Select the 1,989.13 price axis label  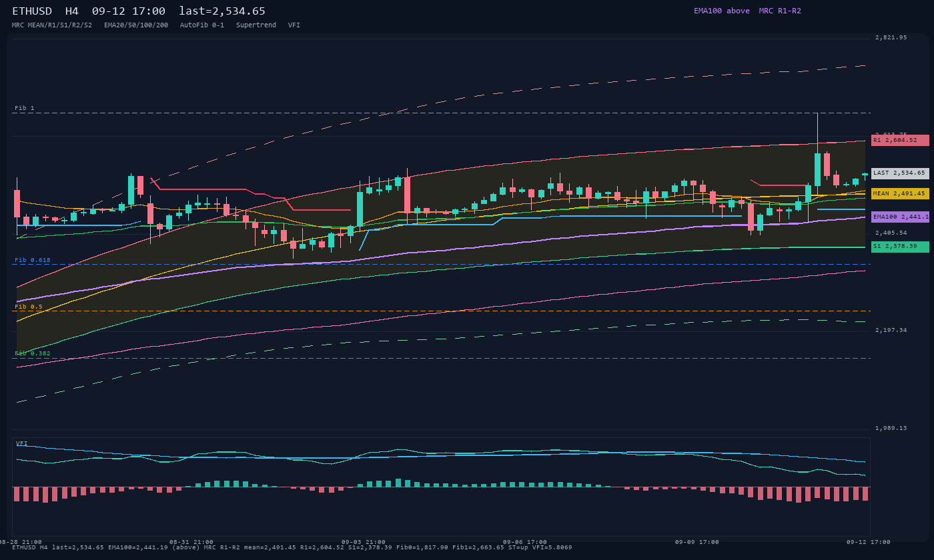click(x=891, y=428)
